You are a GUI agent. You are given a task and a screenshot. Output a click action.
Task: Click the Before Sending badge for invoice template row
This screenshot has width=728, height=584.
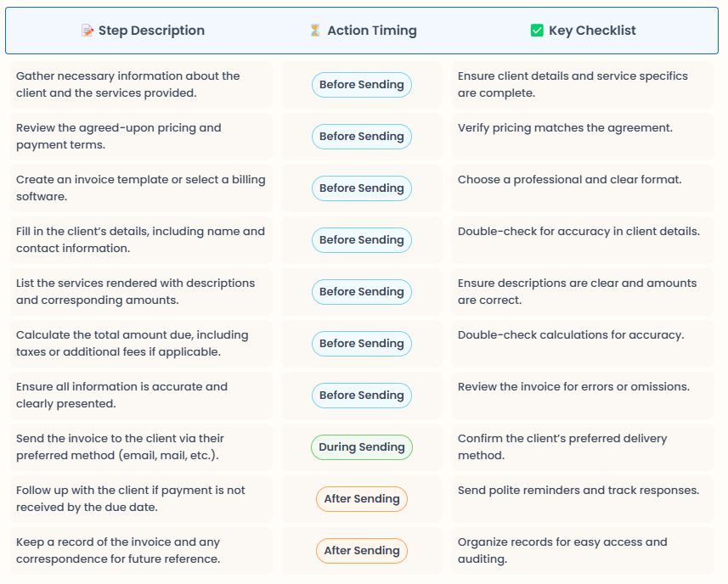coord(362,188)
